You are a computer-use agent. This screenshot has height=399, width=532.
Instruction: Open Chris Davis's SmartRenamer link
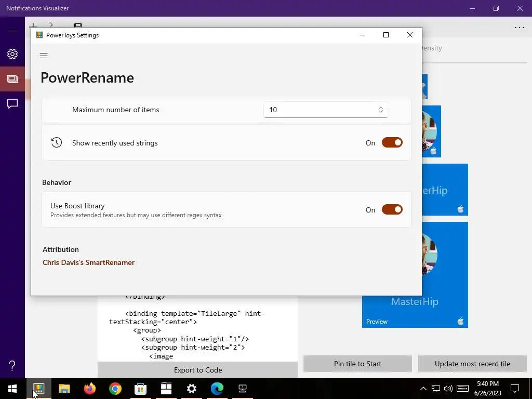[88, 262]
